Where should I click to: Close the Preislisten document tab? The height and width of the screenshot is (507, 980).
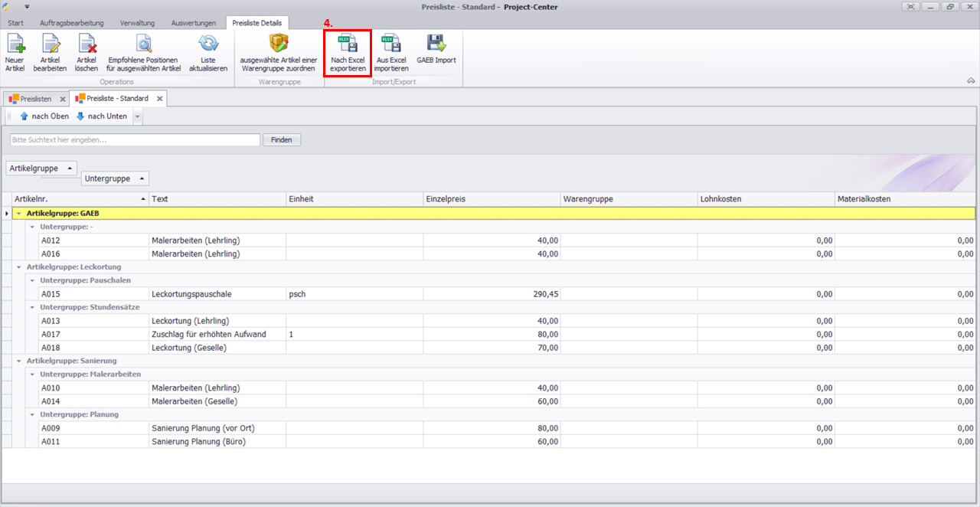point(62,99)
